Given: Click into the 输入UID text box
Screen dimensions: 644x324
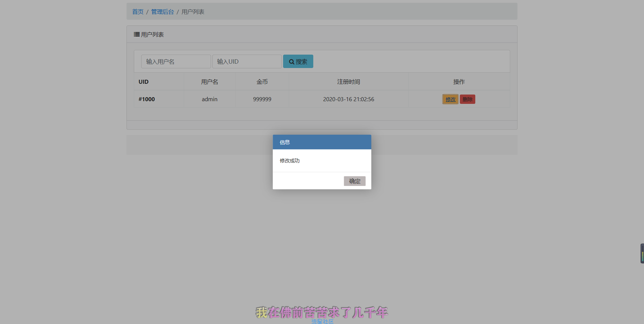Looking at the screenshot, I should tap(247, 62).
